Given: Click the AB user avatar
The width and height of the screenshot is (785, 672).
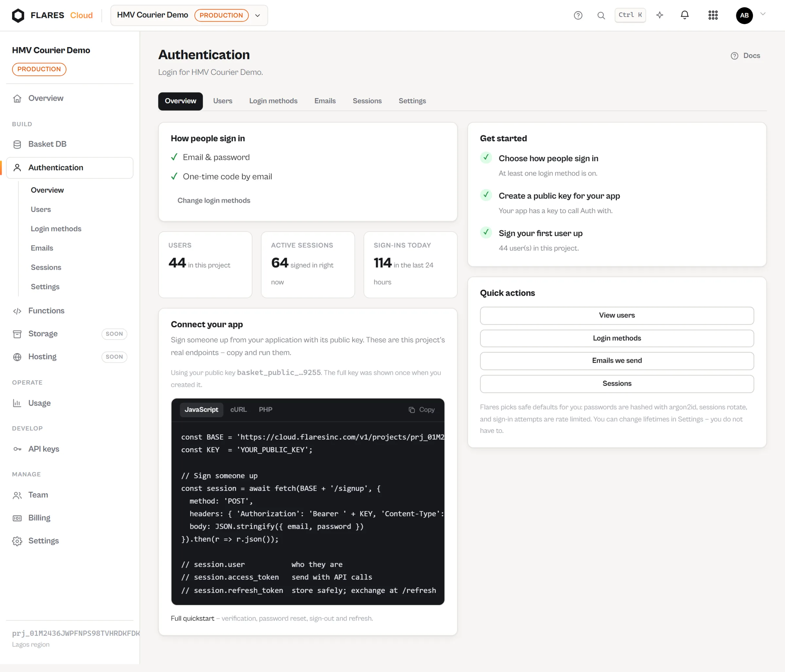Looking at the screenshot, I should [744, 15].
